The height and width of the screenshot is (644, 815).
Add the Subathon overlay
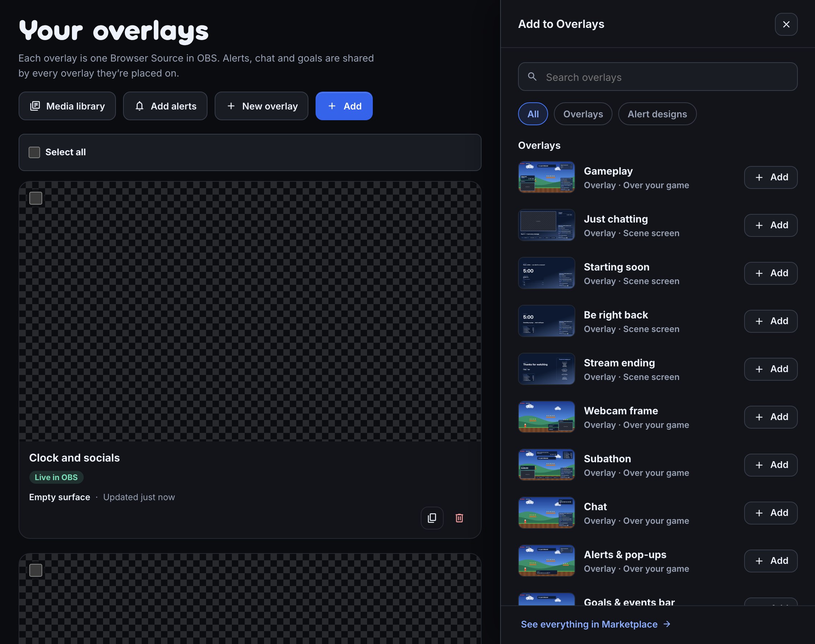coord(771,464)
